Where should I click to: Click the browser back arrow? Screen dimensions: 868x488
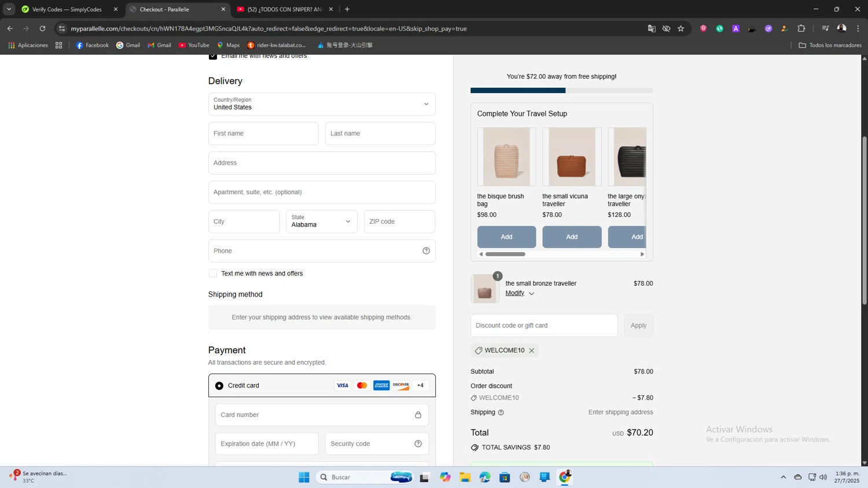pyautogui.click(x=10, y=28)
